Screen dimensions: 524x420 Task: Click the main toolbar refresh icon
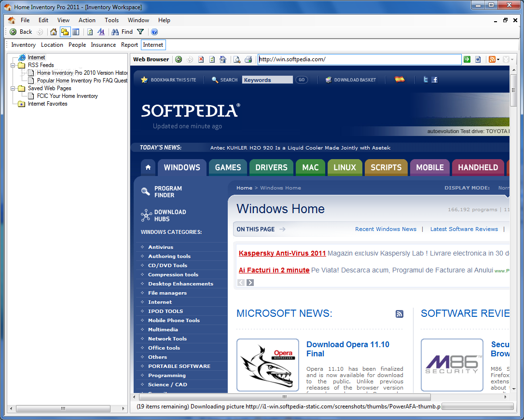90,32
